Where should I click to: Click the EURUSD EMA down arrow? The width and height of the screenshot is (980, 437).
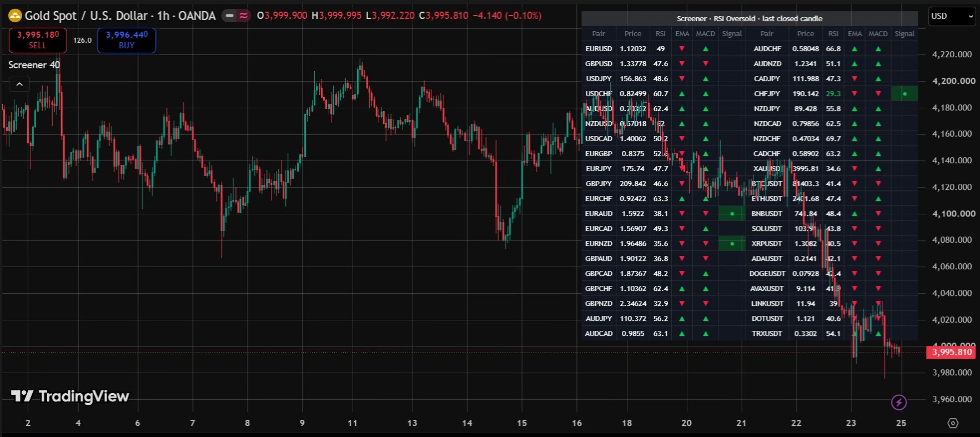(x=682, y=49)
